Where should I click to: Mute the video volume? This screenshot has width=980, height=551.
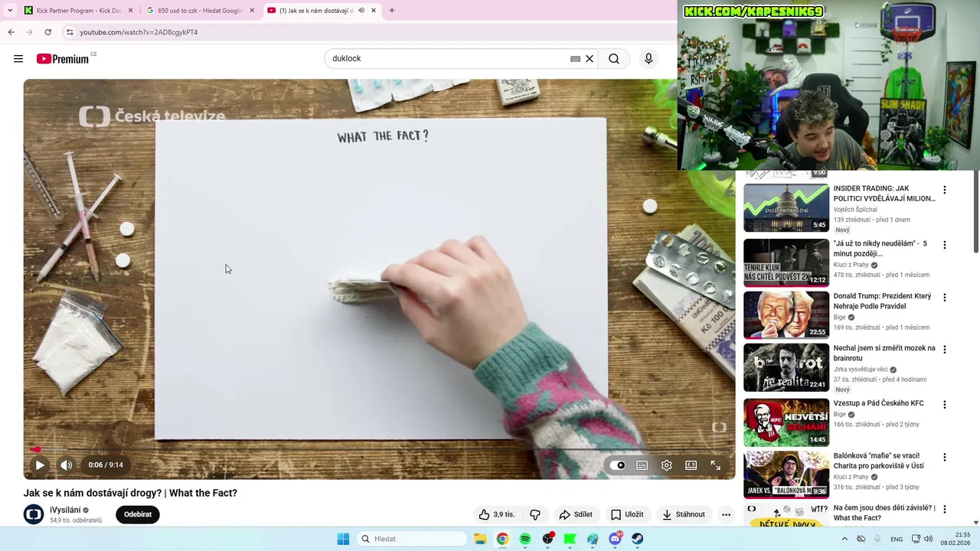(x=67, y=465)
